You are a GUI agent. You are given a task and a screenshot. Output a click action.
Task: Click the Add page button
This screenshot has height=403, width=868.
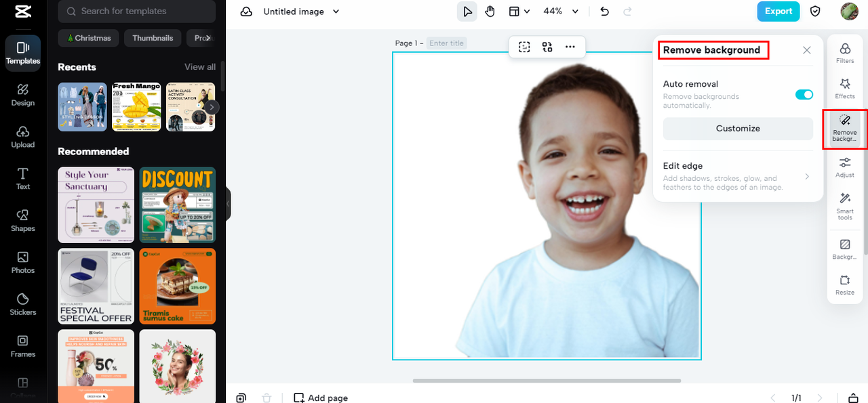click(321, 398)
